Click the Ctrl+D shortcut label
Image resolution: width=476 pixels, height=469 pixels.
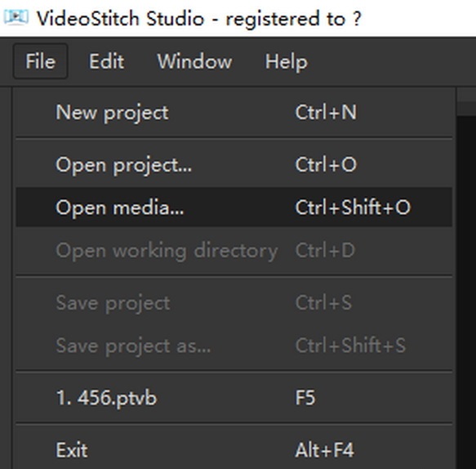(325, 250)
